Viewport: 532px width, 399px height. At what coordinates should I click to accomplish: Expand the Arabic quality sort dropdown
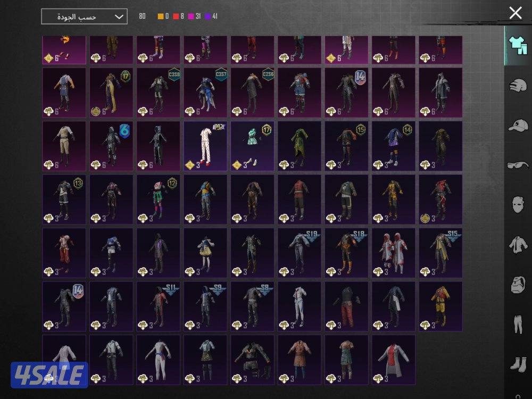(84, 16)
